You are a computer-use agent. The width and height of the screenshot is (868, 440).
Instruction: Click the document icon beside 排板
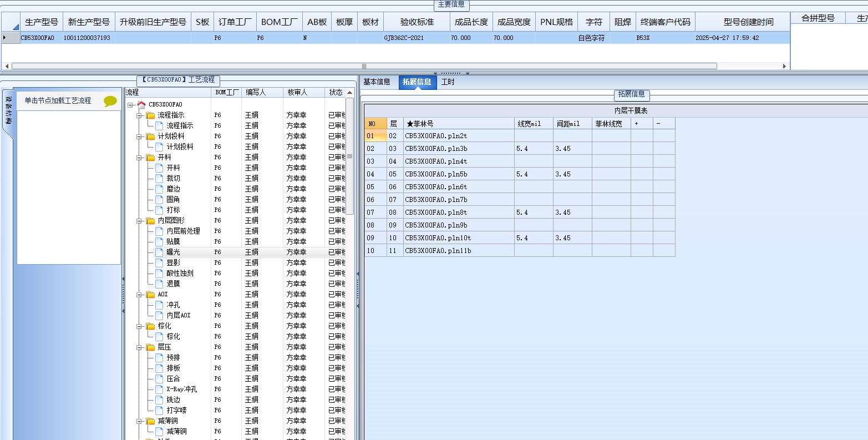[x=159, y=368]
